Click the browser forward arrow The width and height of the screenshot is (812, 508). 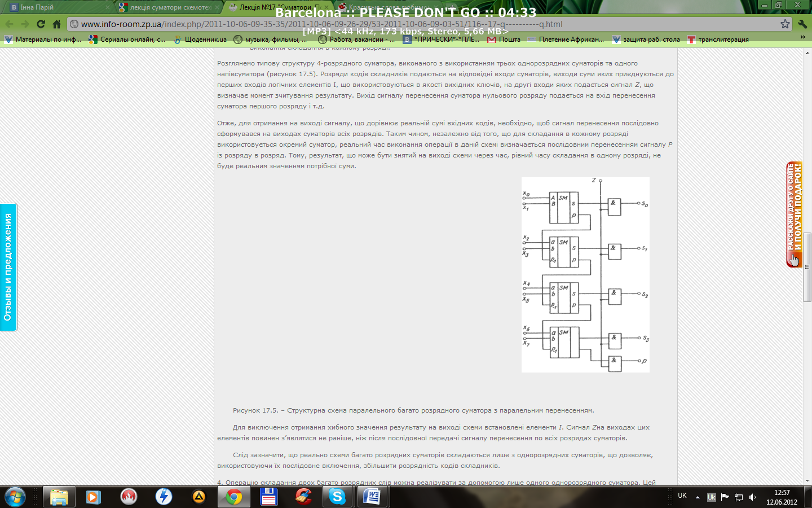25,24
